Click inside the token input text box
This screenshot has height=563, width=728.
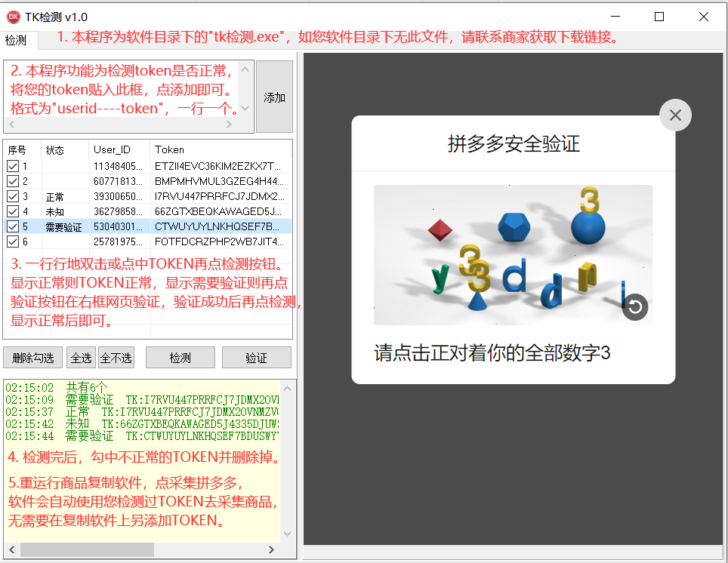[122, 89]
